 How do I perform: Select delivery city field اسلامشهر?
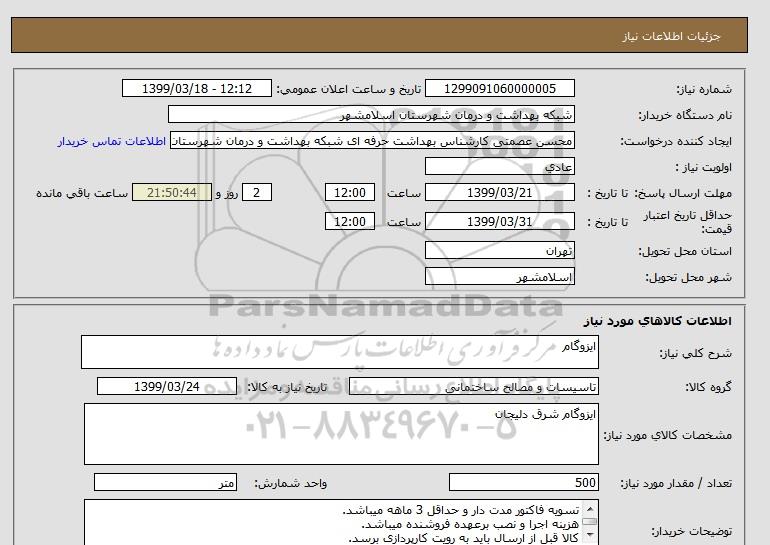[499, 276]
